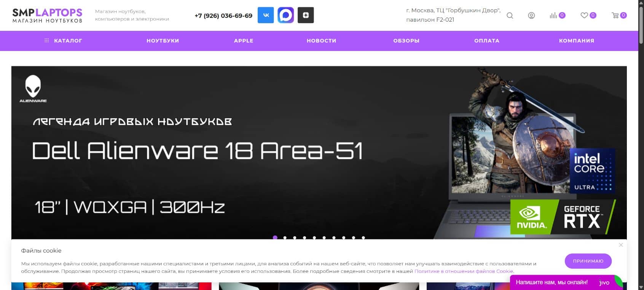Select the second banner slider dot
Image resolution: width=644 pixels, height=290 pixels.
coord(285,237)
